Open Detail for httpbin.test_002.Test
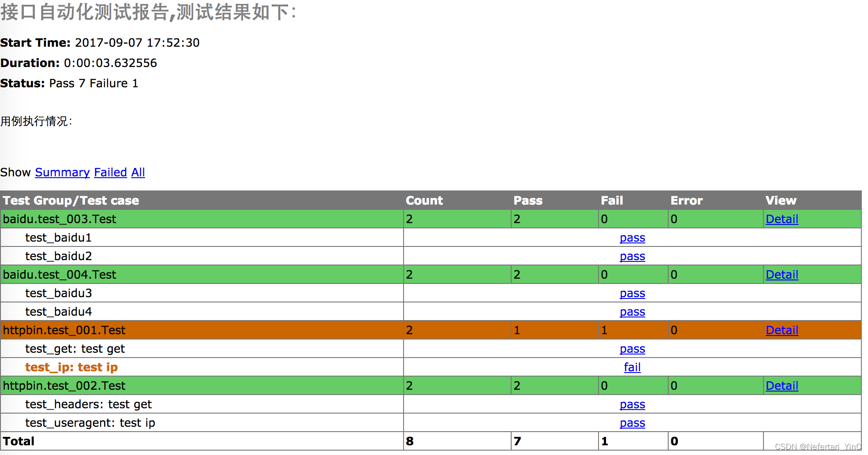 pyautogui.click(x=782, y=386)
